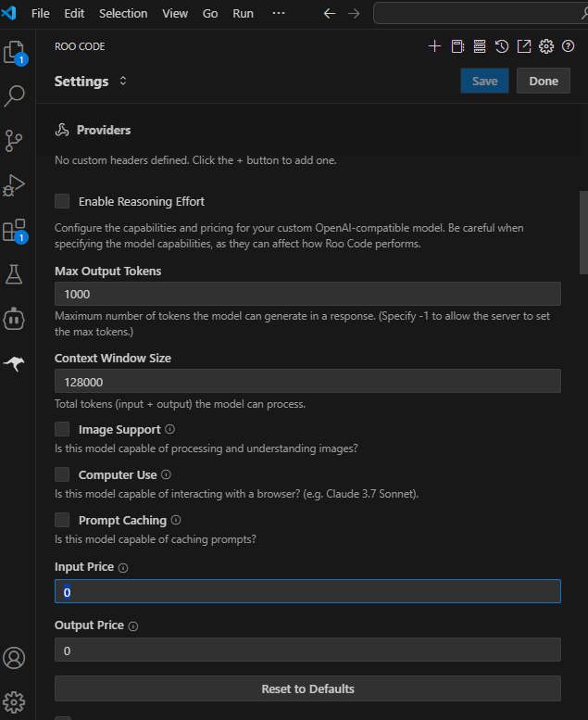Open the Selection menu
The width and height of the screenshot is (588, 720).
point(123,14)
